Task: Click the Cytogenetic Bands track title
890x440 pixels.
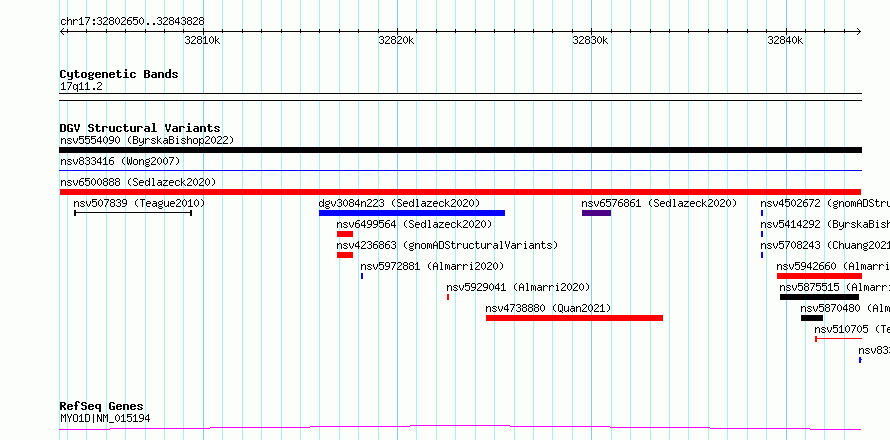Action: pos(119,74)
